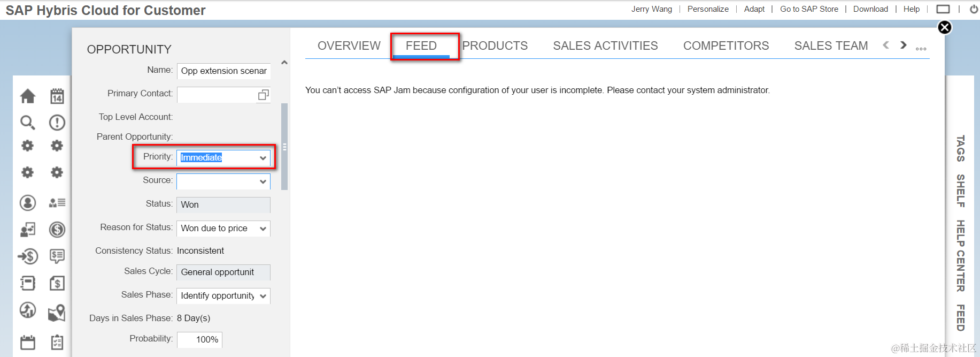Open the exclamation alert icon

[57, 123]
